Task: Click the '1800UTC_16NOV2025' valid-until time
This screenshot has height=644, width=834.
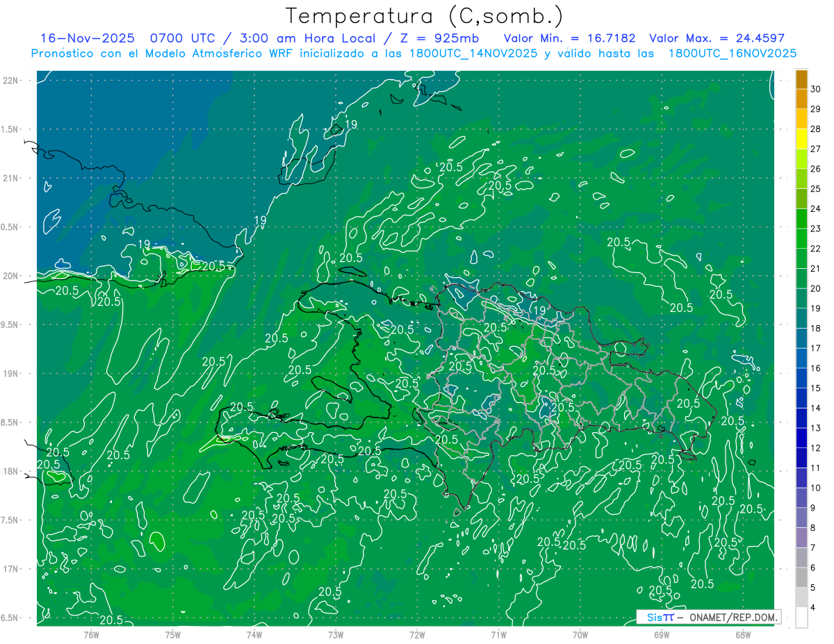Action: tap(733, 53)
